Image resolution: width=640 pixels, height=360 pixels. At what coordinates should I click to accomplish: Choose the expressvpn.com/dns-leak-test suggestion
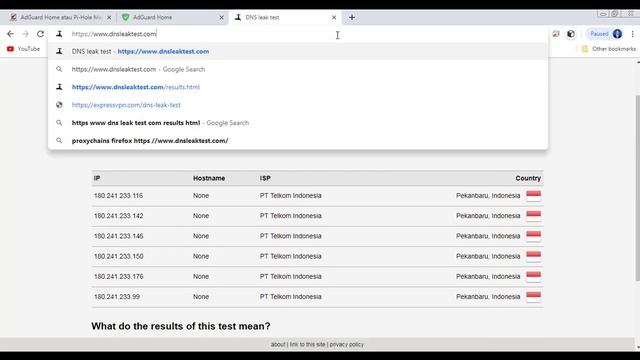[x=298, y=105]
